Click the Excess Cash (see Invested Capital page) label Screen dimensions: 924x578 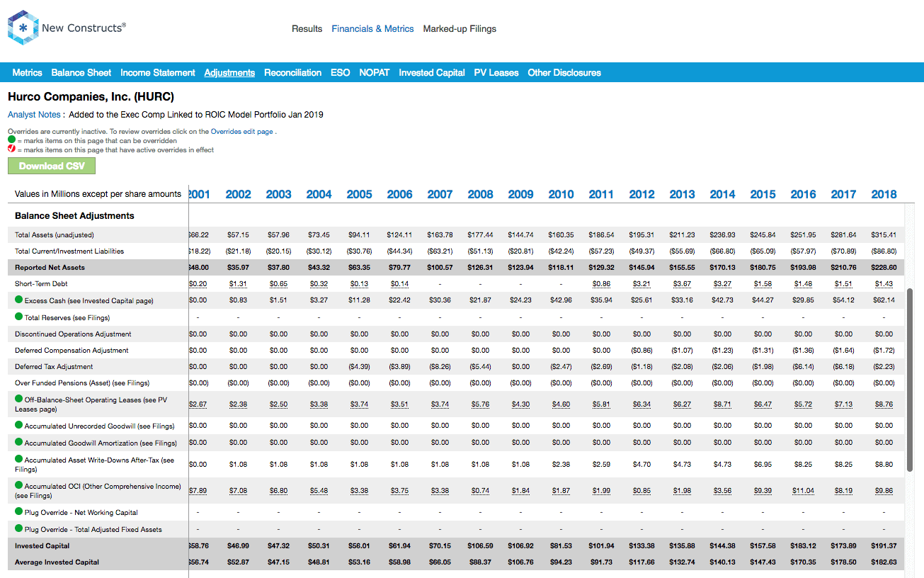(89, 300)
